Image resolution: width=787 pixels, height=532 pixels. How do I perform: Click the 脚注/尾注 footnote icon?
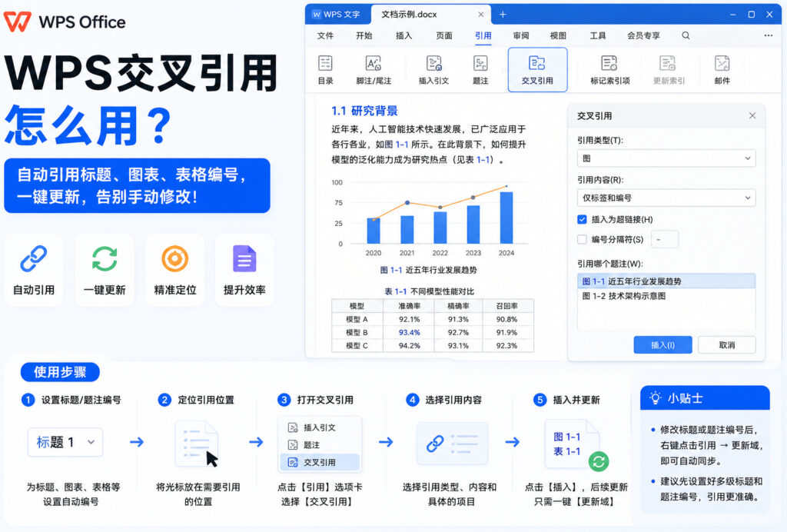pos(373,63)
